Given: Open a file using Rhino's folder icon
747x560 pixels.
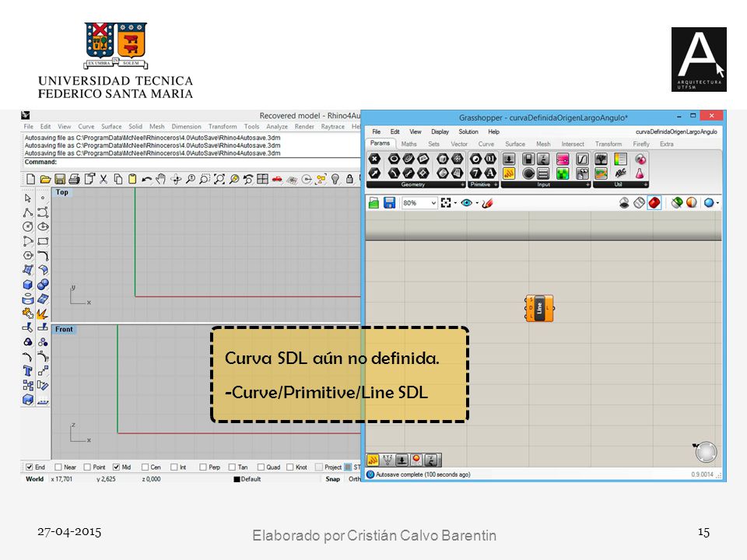Looking at the screenshot, I should 45,179.
